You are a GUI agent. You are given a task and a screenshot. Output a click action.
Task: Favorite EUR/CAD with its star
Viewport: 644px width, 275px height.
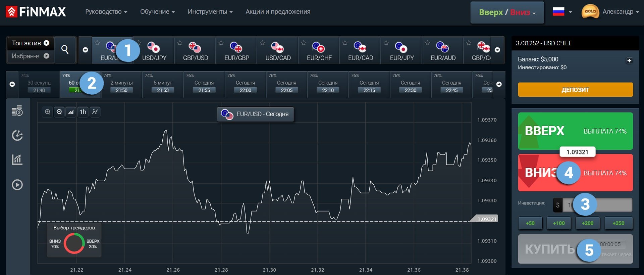(x=345, y=43)
